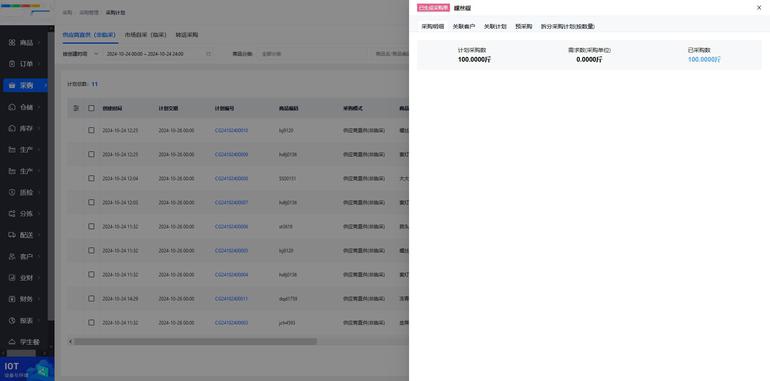Viewport: 770px width, 381px height.
Task: Check the row with product code S500151
Action: (x=91, y=178)
